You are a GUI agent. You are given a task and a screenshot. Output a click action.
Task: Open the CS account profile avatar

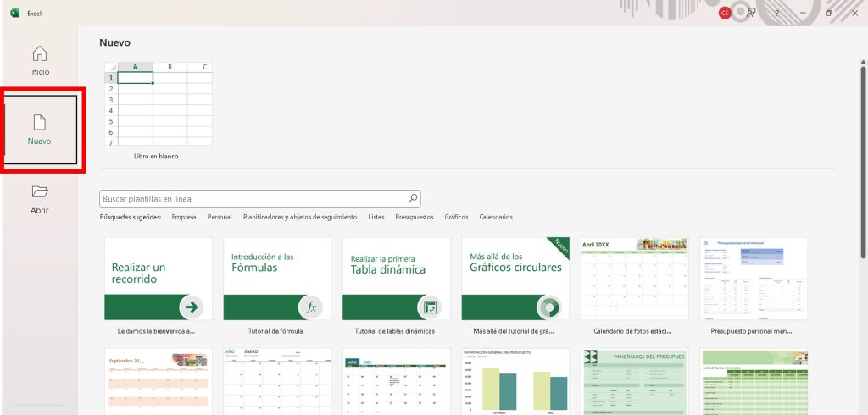(726, 13)
